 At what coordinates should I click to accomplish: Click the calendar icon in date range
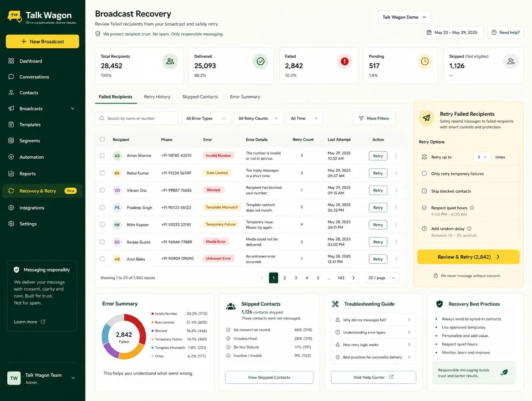click(429, 32)
